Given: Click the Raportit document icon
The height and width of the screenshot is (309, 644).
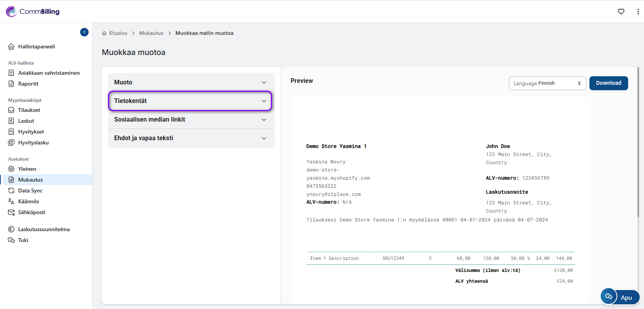Looking at the screenshot, I should tap(11, 84).
